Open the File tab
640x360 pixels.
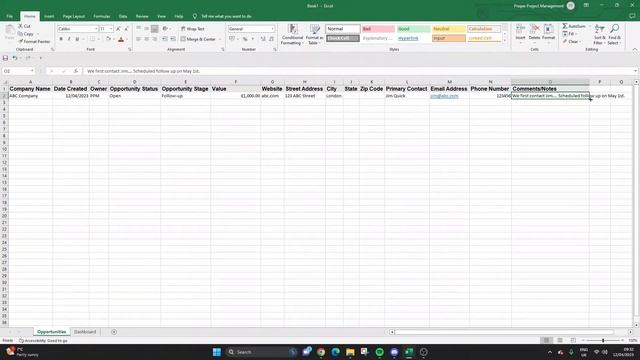pyautogui.click(x=9, y=16)
